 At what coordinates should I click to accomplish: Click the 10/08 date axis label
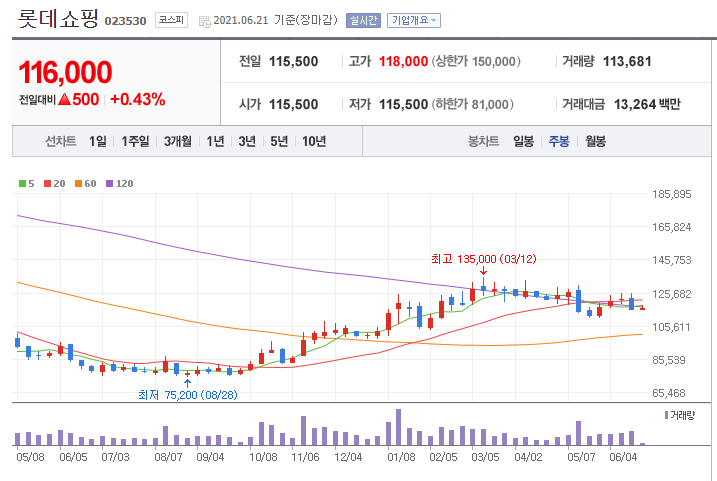[x=263, y=457]
